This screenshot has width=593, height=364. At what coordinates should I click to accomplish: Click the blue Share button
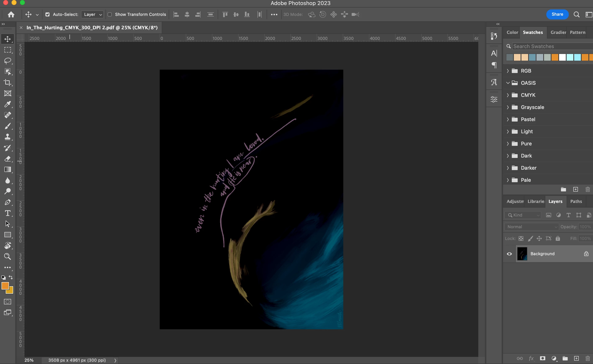[x=557, y=14]
